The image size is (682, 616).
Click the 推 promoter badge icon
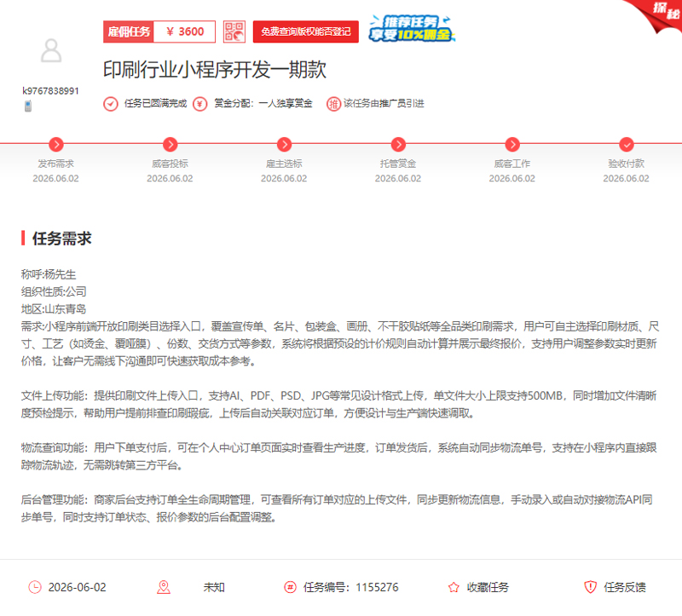(333, 104)
